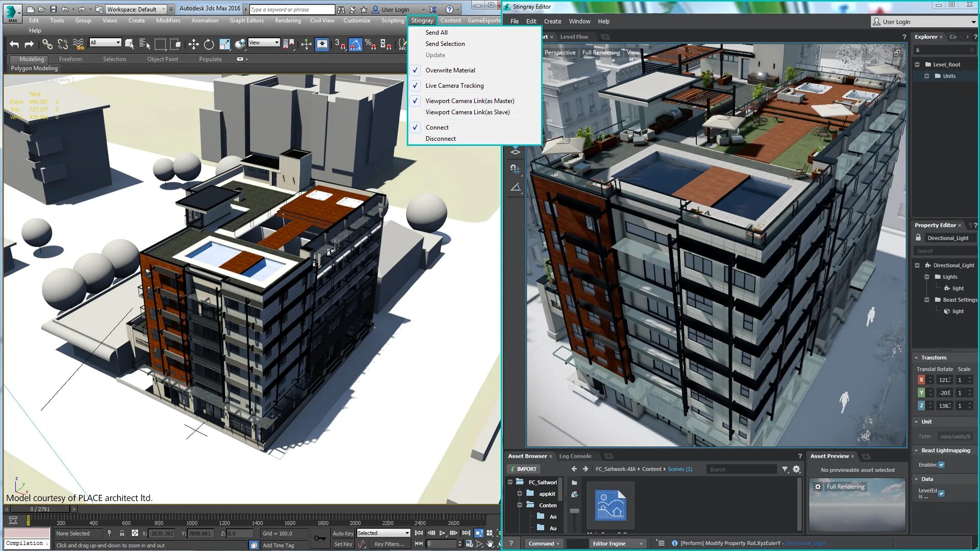980x551 pixels.
Task: Select Send All from Stingray menu
Action: click(436, 32)
